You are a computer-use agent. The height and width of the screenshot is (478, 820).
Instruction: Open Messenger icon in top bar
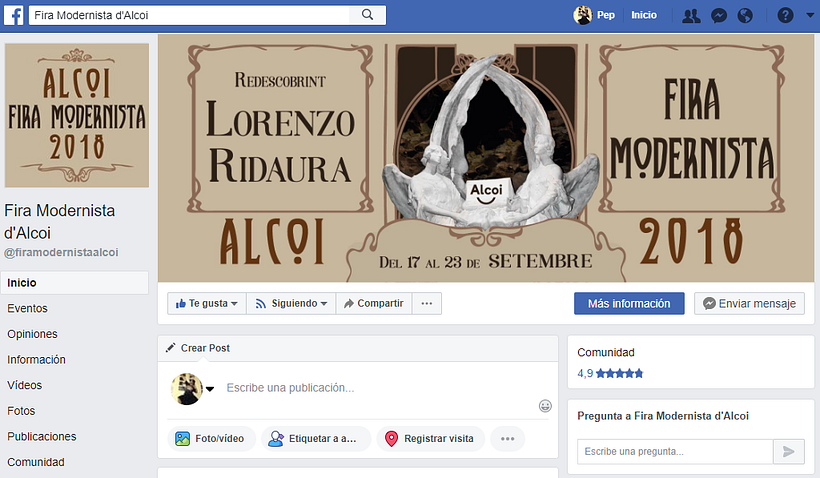pyautogui.click(x=719, y=16)
